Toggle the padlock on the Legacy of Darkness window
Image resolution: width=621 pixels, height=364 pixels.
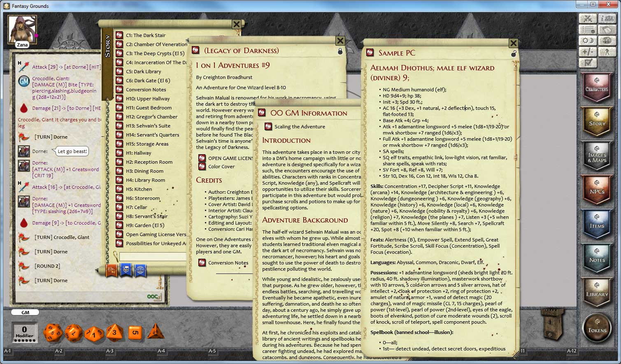tap(340, 51)
